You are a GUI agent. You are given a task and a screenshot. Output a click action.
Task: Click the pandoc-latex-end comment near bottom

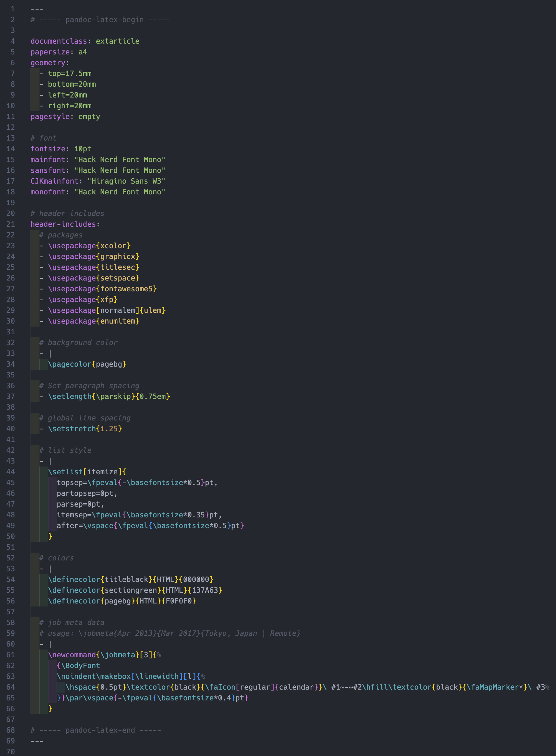(96, 730)
